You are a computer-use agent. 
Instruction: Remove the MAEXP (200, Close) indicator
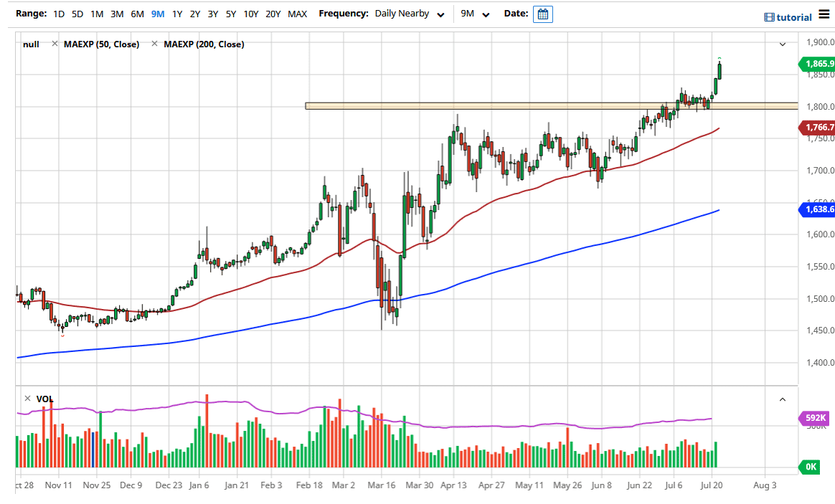(x=154, y=44)
